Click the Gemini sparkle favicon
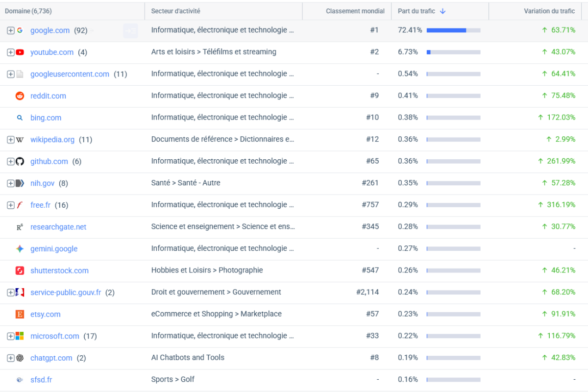 click(20, 249)
